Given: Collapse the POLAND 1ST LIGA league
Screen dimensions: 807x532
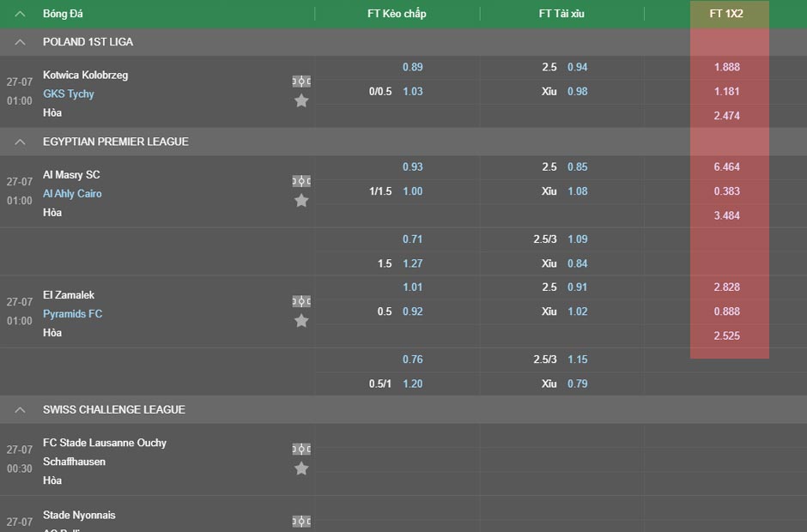Looking at the screenshot, I should tap(20, 42).
